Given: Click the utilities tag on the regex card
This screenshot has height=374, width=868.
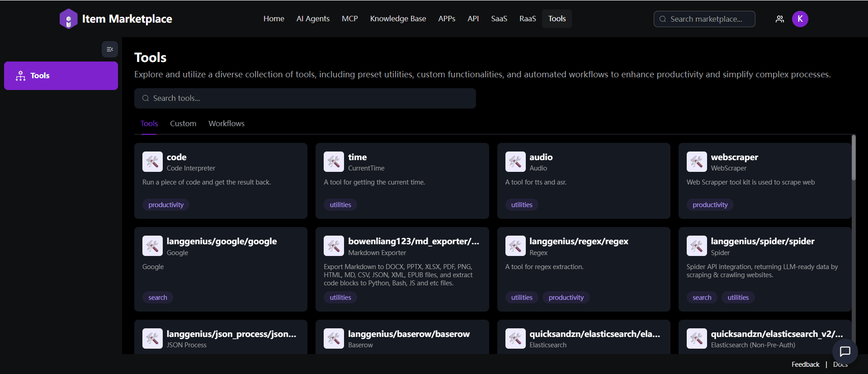Looking at the screenshot, I should coord(522,298).
